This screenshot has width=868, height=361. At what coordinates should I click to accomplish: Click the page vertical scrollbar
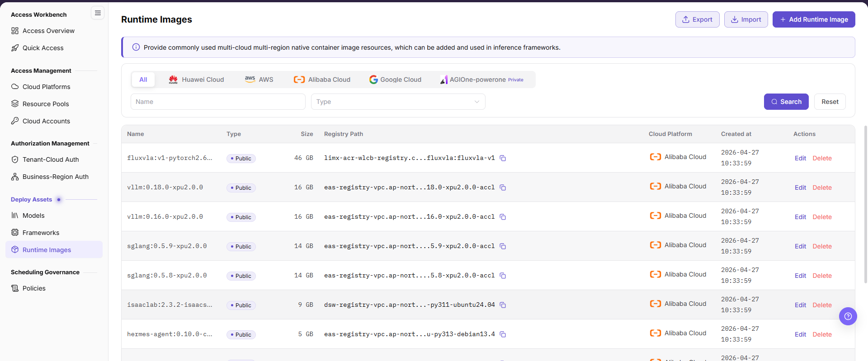[865, 204]
